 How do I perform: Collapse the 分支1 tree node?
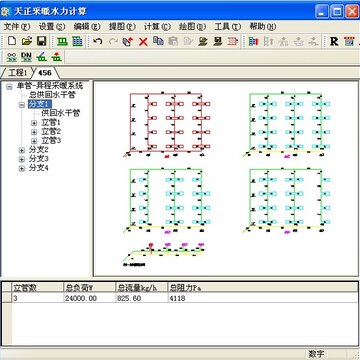(22, 105)
